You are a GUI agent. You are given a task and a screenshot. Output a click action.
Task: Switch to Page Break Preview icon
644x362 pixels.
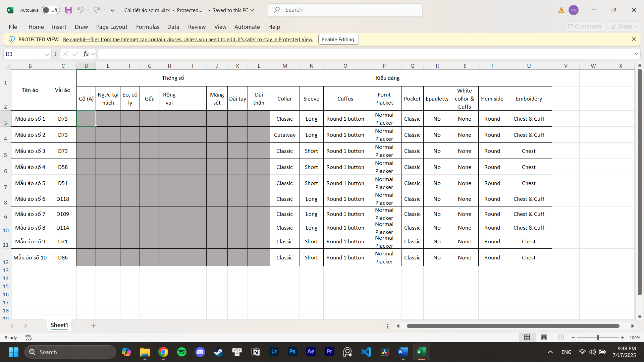click(x=560, y=338)
